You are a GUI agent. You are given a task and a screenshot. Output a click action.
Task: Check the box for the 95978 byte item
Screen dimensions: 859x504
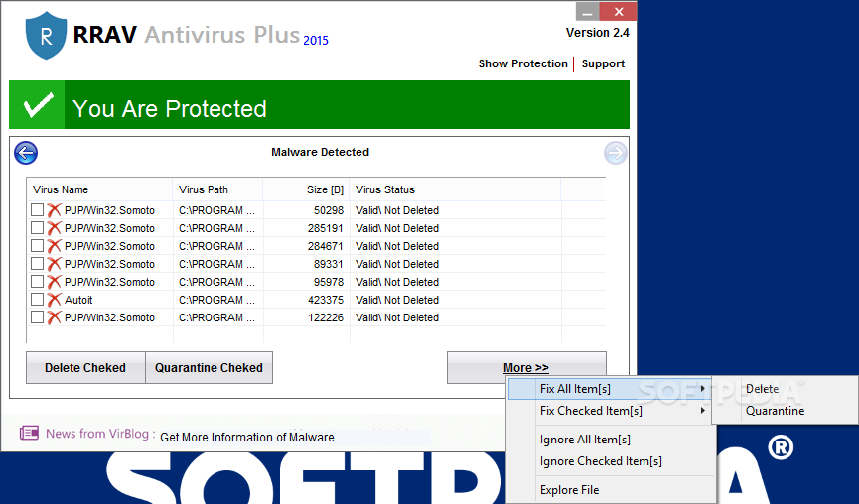pos(37,282)
